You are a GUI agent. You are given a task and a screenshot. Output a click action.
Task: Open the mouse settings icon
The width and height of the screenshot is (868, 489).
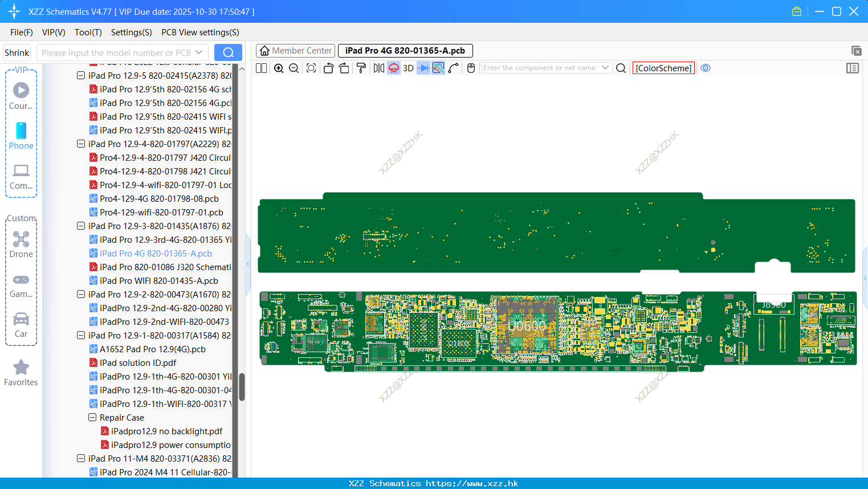click(471, 68)
